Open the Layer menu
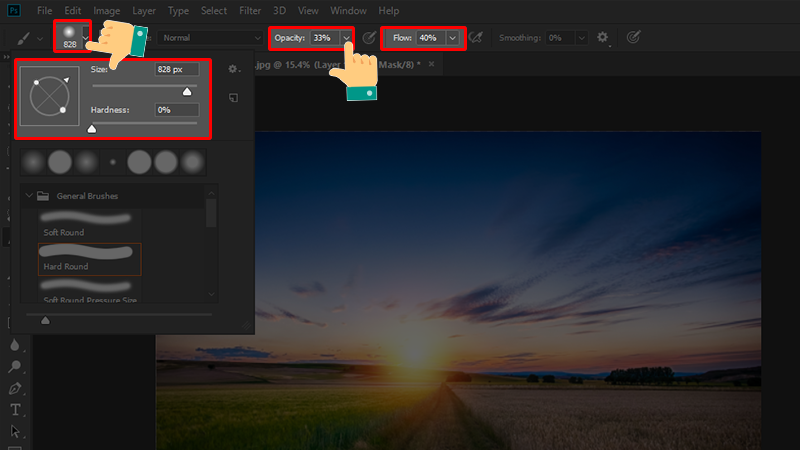 click(144, 11)
